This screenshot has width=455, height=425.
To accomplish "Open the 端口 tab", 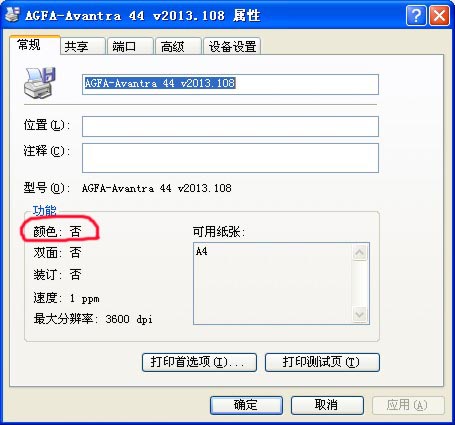I will tap(130, 46).
